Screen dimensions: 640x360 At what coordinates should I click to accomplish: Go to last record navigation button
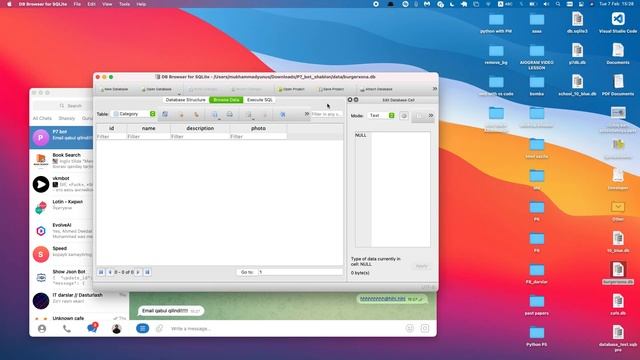pos(147,272)
